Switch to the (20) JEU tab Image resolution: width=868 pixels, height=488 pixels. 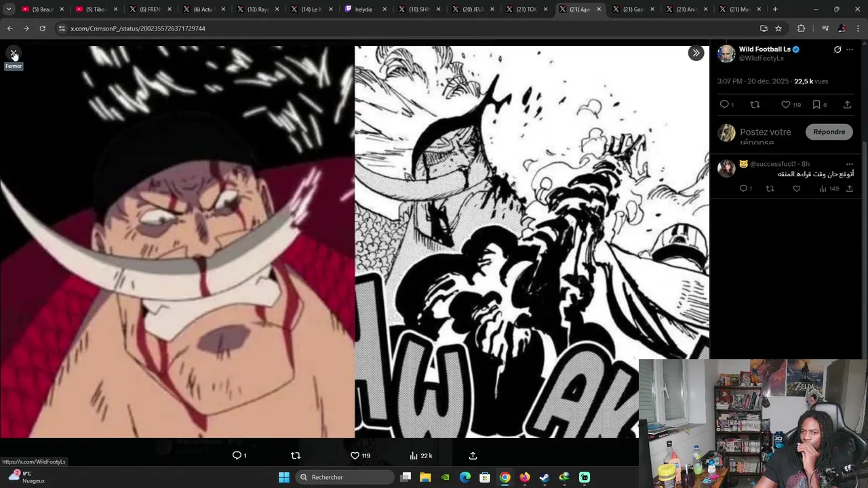click(474, 9)
